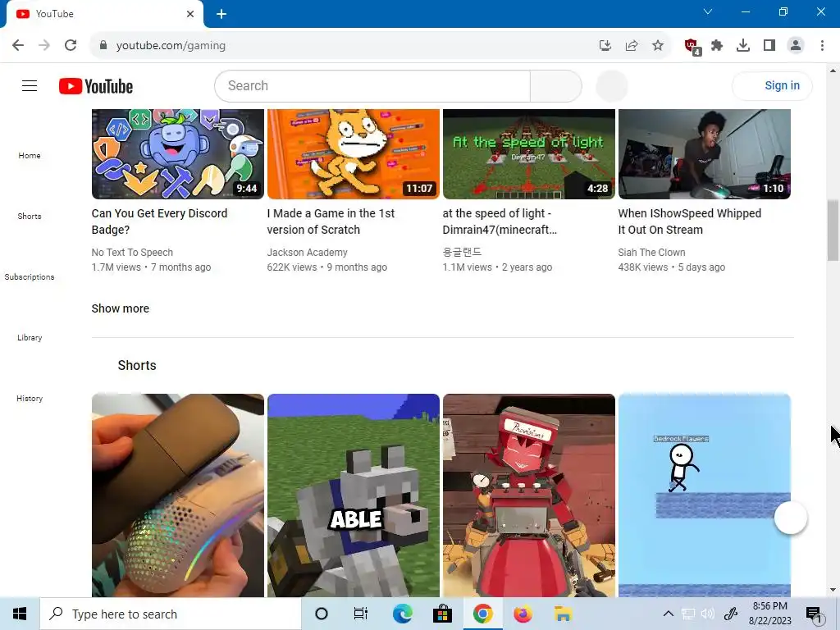Open the Minecraft wolf 'ABLE' Short
The width and height of the screenshot is (840, 630).
(x=354, y=495)
